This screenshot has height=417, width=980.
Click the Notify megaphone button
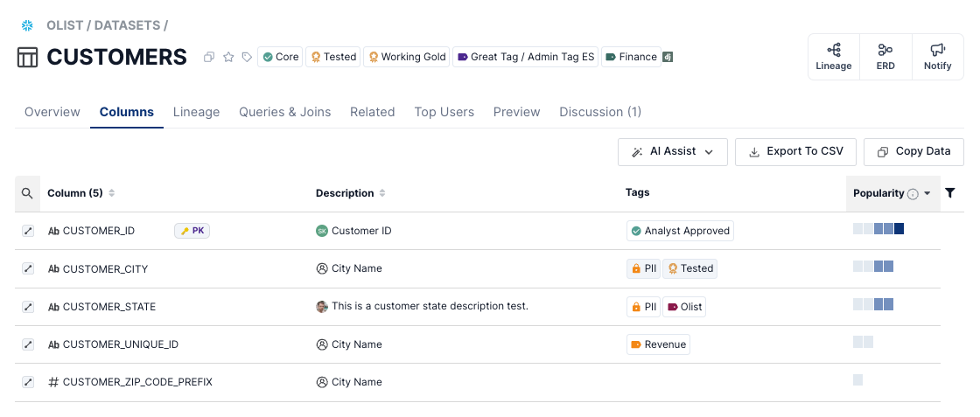coord(937,57)
